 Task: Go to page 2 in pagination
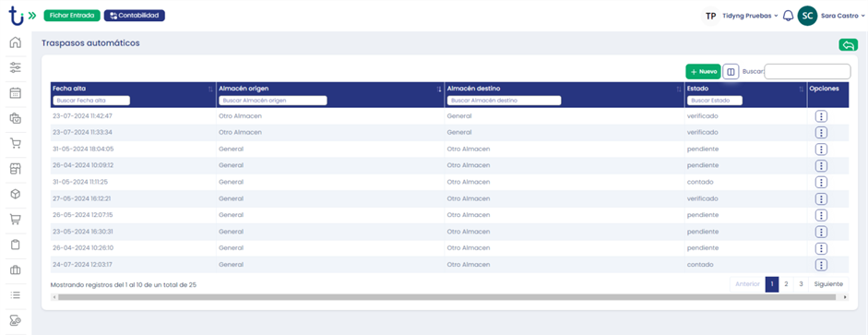(786, 284)
